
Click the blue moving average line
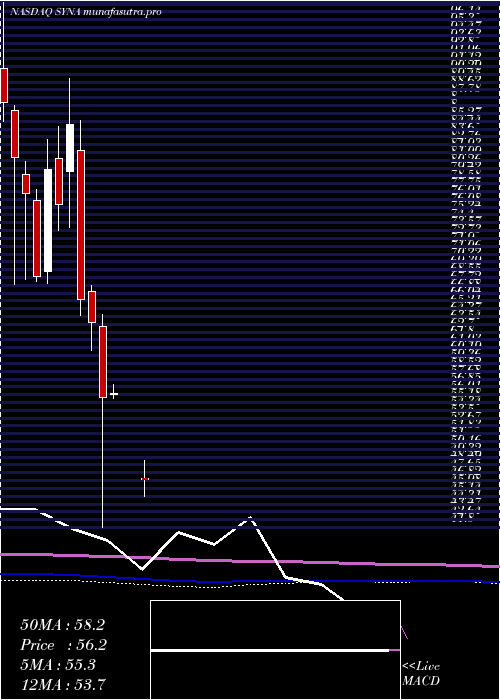[250, 581]
